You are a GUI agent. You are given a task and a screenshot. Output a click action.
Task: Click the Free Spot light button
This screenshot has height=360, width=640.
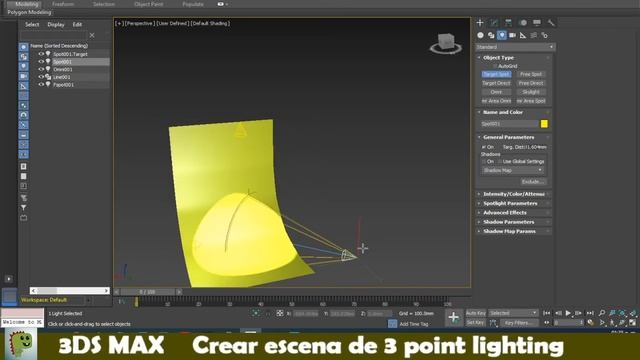click(x=531, y=74)
